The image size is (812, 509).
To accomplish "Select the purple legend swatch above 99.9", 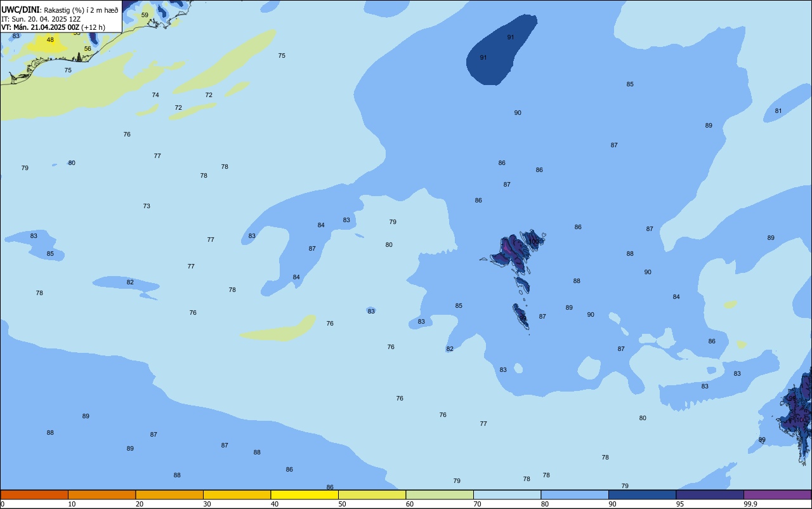I will [777, 494].
